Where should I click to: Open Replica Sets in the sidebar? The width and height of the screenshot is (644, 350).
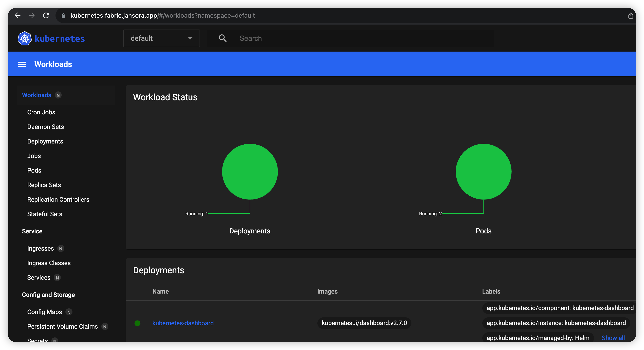pyautogui.click(x=44, y=185)
